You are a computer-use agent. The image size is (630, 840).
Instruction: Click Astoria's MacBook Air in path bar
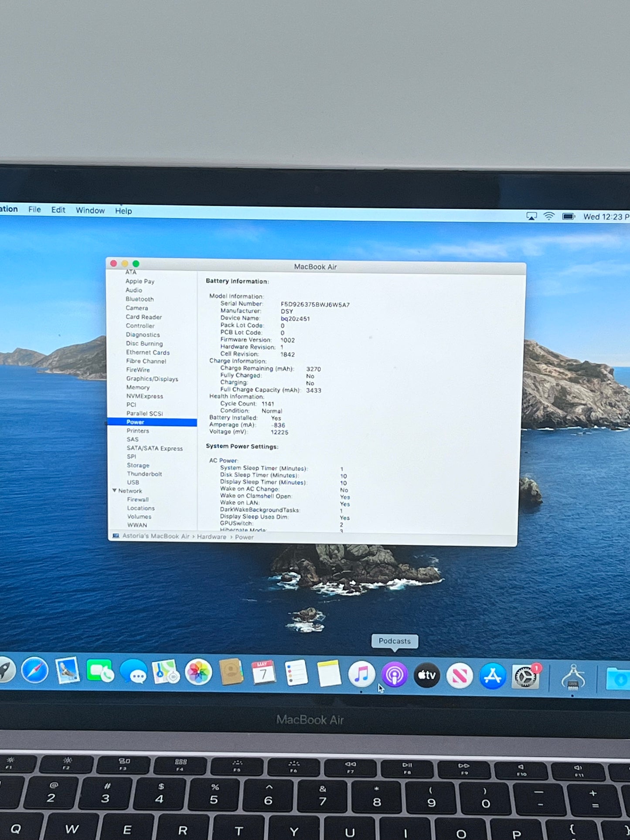156,536
